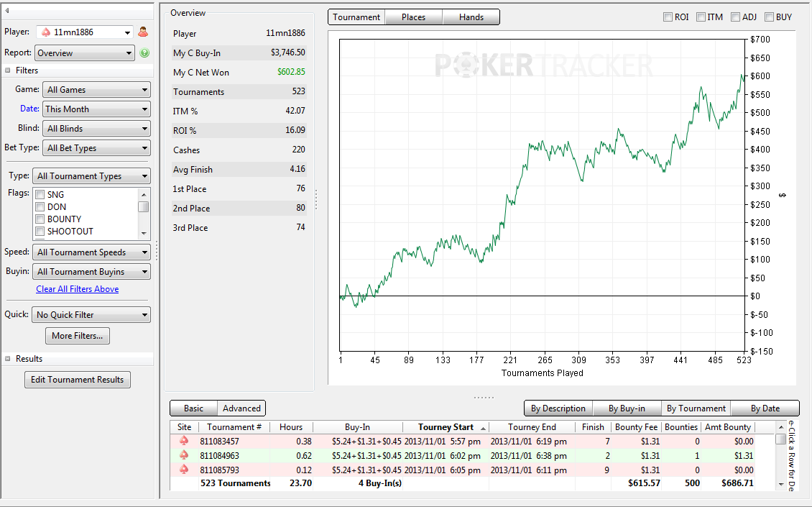The height and width of the screenshot is (507, 812).
Task: Check the BOUNTY flag
Action: click(x=40, y=219)
